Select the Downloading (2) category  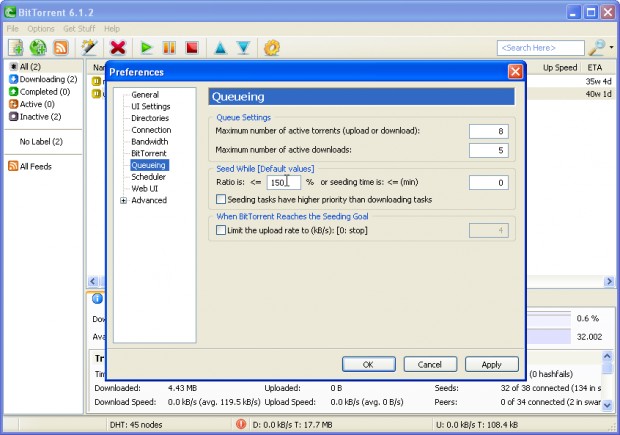(x=43, y=79)
